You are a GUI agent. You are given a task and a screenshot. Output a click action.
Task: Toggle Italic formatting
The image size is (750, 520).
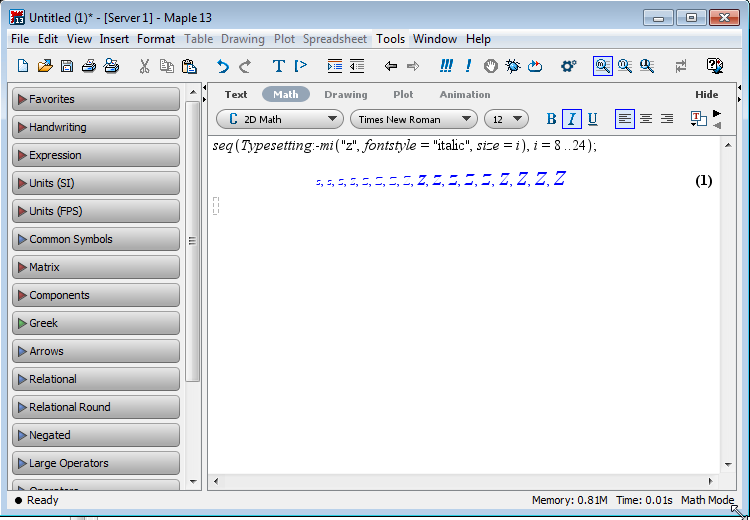pyautogui.click(x=572, y=119)
